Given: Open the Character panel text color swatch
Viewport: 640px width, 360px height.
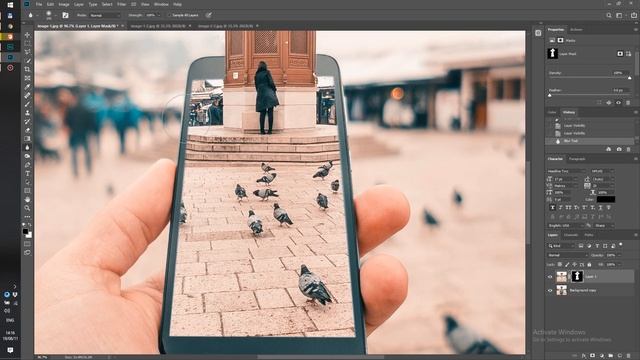Looking at the screenshot, I should pos(606,200).
